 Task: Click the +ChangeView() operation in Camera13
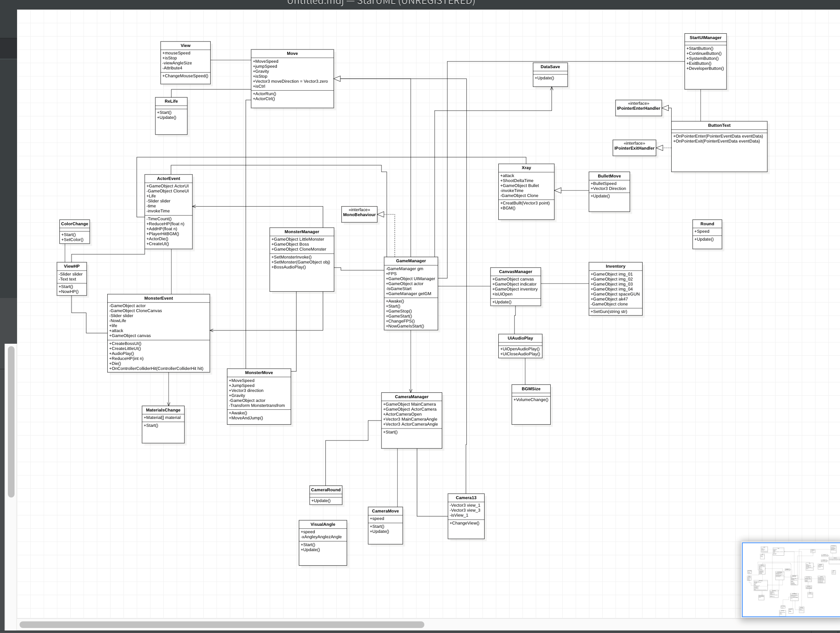464,523
